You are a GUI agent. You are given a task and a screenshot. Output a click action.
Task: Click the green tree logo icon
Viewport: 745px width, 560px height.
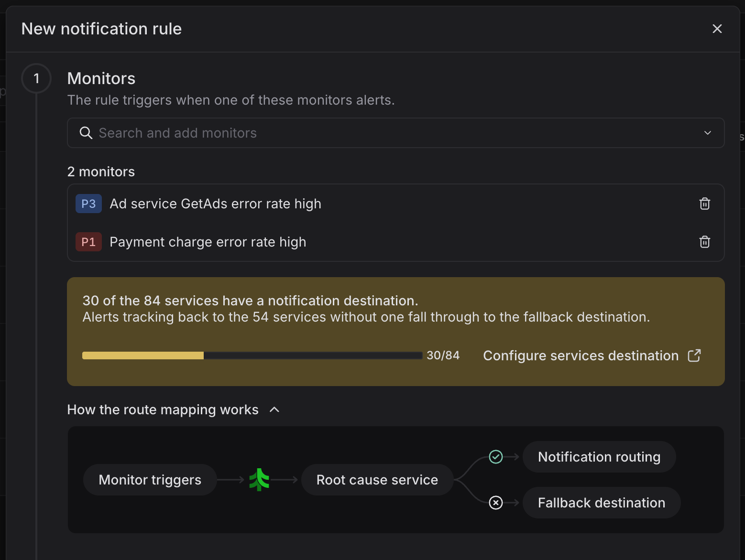[259, 480]
